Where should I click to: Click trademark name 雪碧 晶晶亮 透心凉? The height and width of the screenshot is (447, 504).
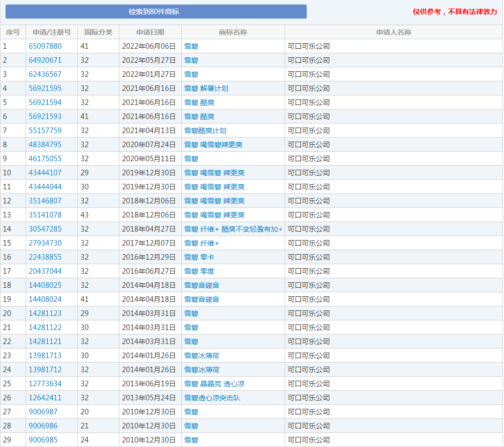pos(214,384)
